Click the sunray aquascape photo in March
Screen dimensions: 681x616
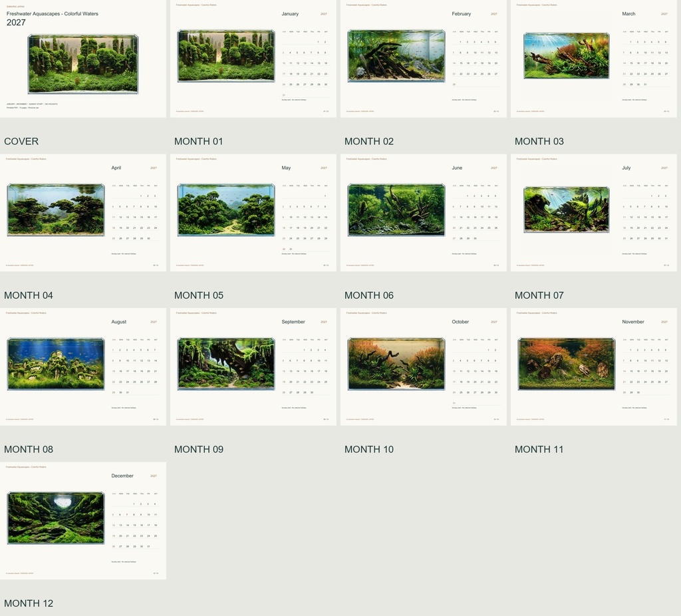coord(567,56)
